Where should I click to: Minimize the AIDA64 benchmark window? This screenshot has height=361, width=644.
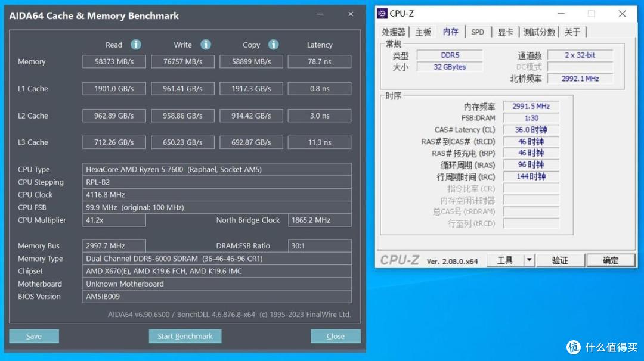pos(320,14)
